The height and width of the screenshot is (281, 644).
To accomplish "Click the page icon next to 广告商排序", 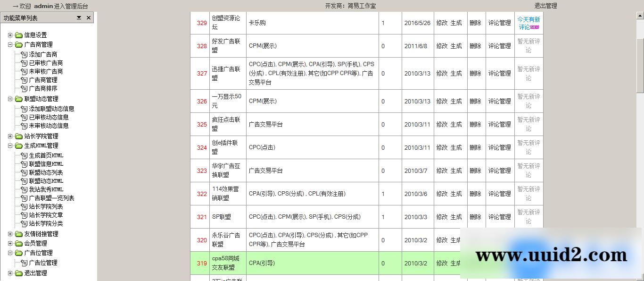I will click(24, 88).
